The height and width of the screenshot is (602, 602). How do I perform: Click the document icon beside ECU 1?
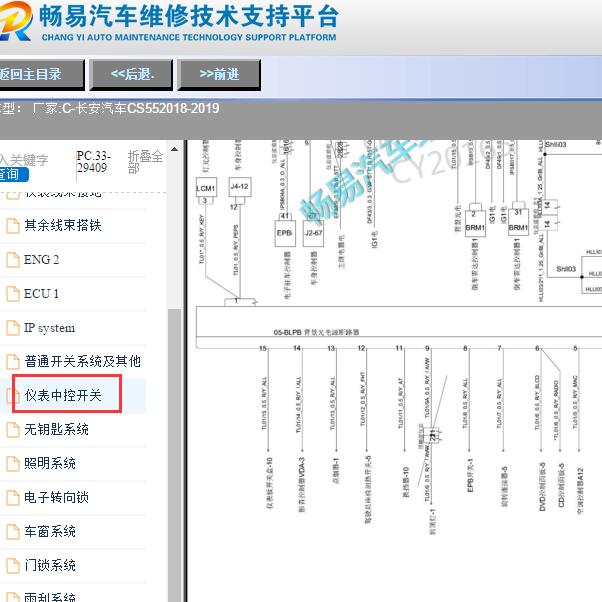(13, 294)
